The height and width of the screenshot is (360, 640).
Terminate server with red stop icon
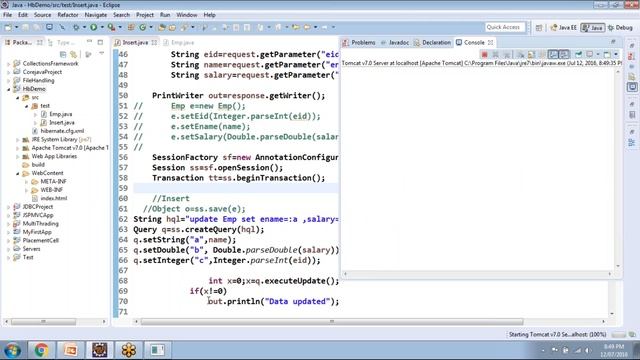coord(484,55)
